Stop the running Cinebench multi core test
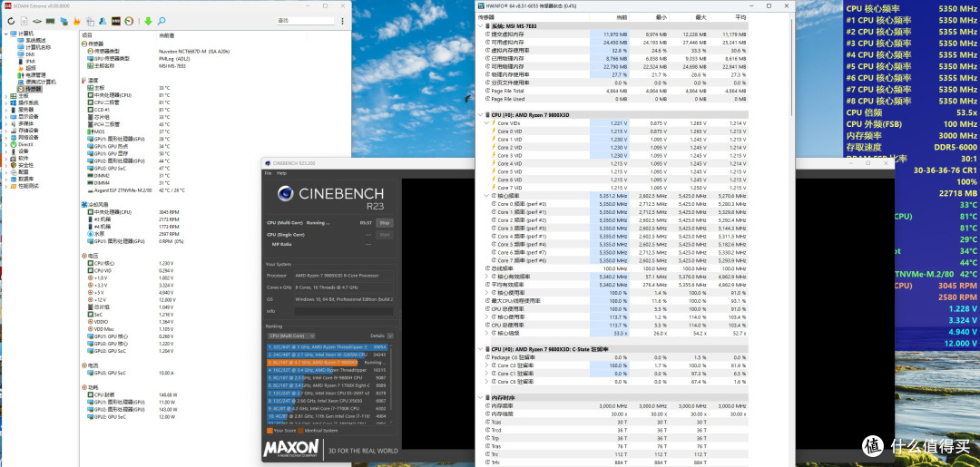This screenshot has width=980, height=467. [x=385, y=223]
